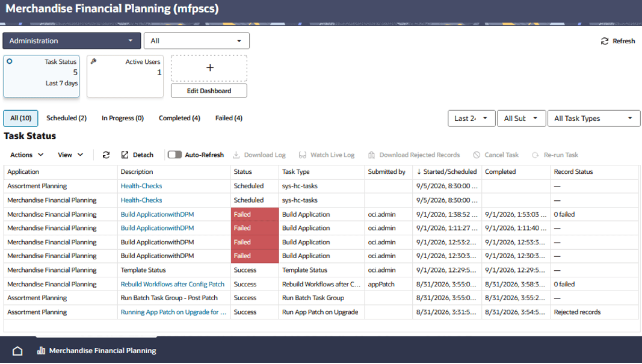Open Rebuild Workflows after Config Patch link
This screenshot has height=364, width=642.
pyautogui.click(x=172, y=284)
